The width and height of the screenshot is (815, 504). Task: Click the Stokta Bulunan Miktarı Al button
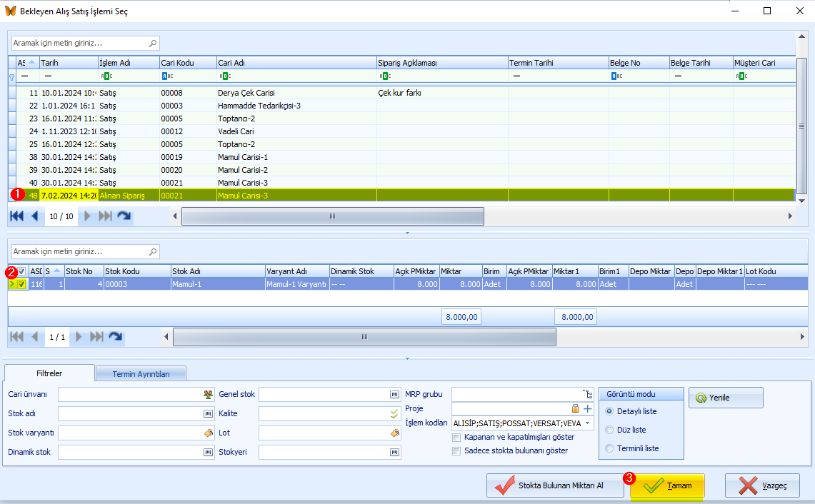555,486
